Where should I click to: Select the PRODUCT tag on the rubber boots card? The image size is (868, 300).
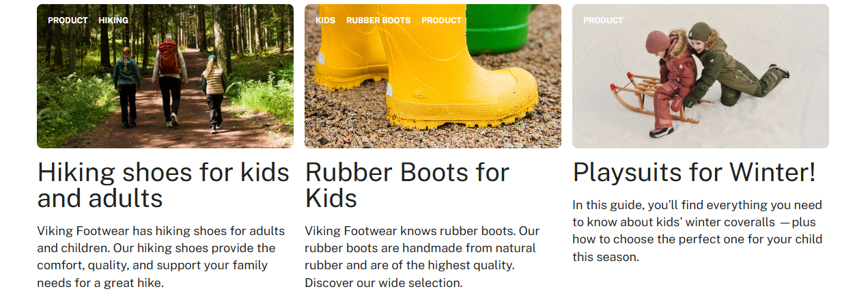point(441,21)
